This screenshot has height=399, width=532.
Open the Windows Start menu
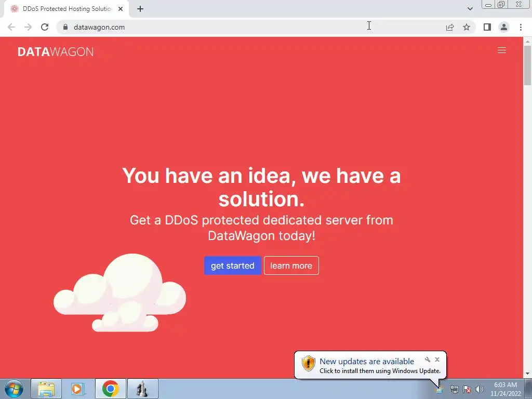[14, 389]
